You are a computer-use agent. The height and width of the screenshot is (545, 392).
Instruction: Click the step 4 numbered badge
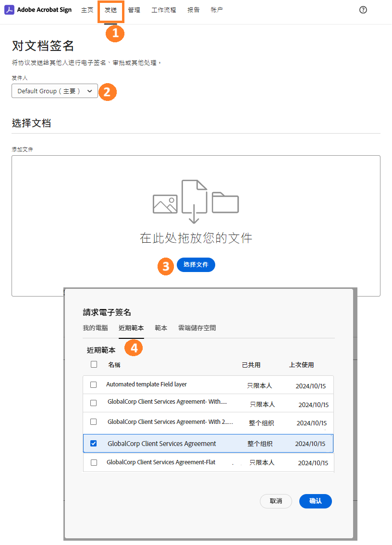[133, 347]
